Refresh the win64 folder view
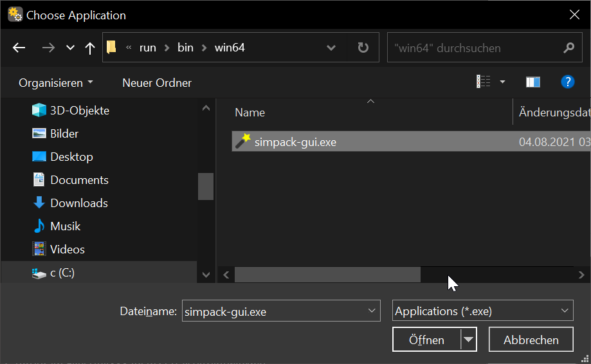Viewport: 591px width, 364px height. [363, 48]
